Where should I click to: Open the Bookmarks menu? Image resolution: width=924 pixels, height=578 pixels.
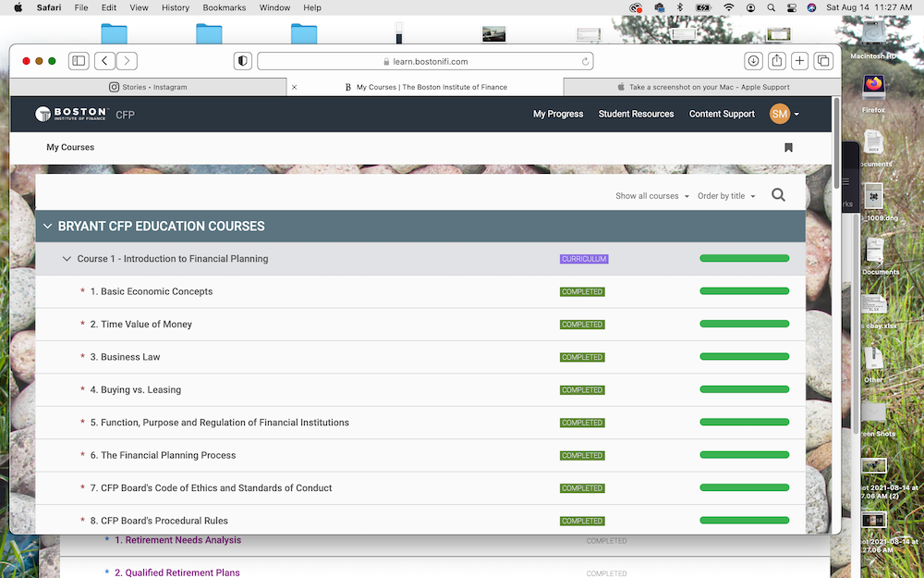(x=224, y=7)
